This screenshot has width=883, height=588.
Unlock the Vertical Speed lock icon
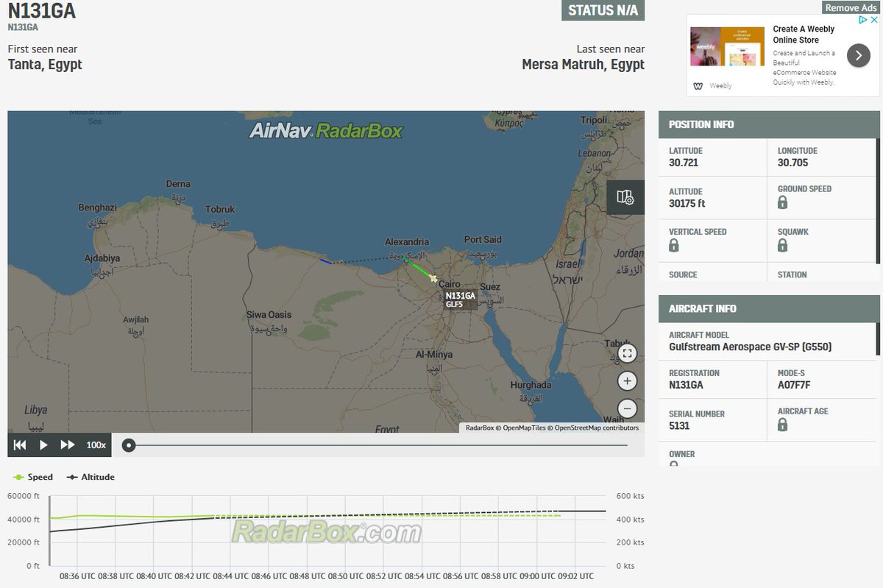pyautogui.click(x=674, y=245)
